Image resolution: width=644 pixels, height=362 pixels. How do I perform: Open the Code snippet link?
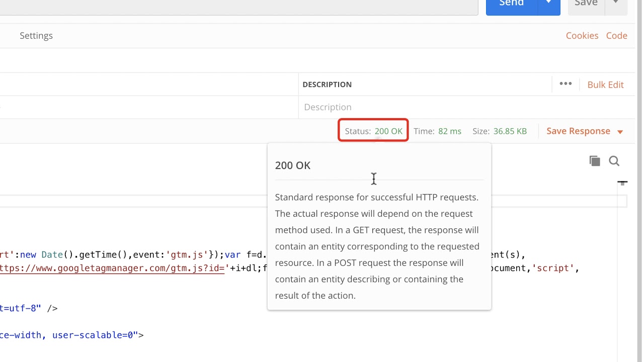[616, 36]
